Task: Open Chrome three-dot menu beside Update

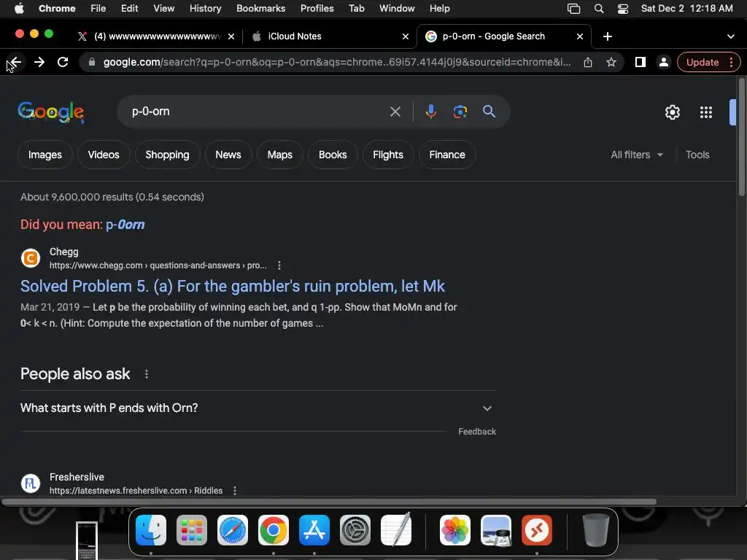Action: click(x=731, y=62)
